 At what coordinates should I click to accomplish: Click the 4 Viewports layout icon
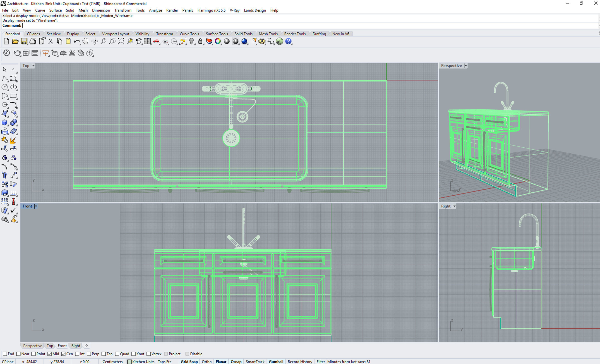(x=147, y=41)
